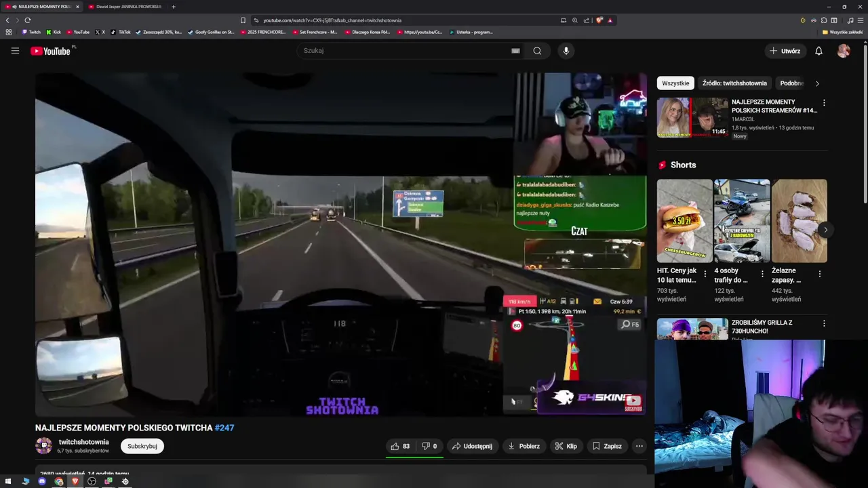
Task: Click the 'Udostępnij' share button
Action: click(x=472, y=446)
